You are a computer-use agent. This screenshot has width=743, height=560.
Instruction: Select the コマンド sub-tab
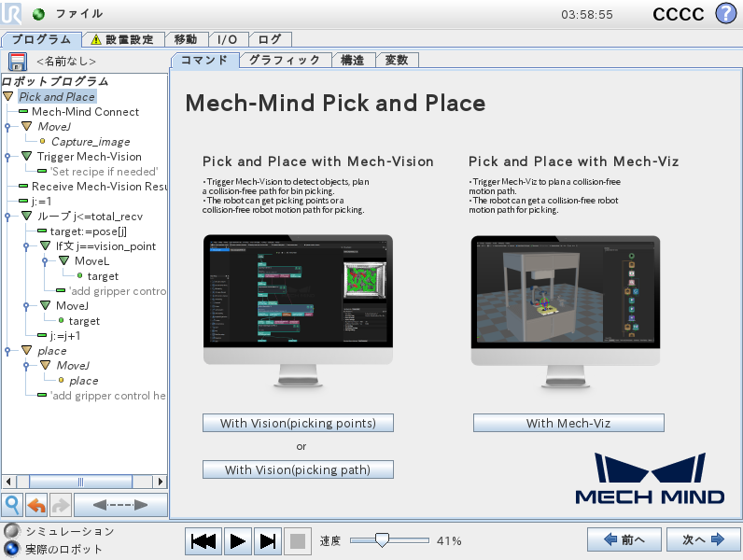click(204, 60)
